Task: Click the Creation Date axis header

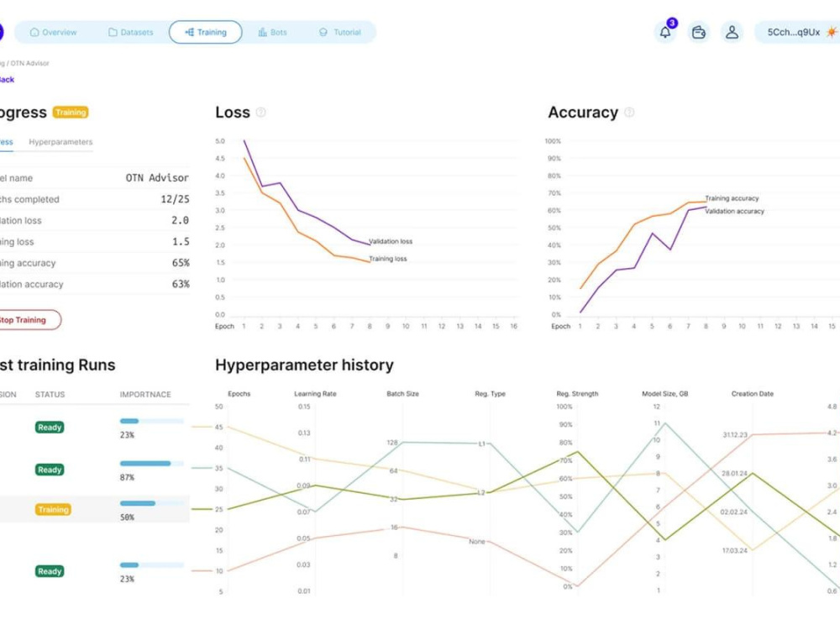Action: [x=753, y=394]
